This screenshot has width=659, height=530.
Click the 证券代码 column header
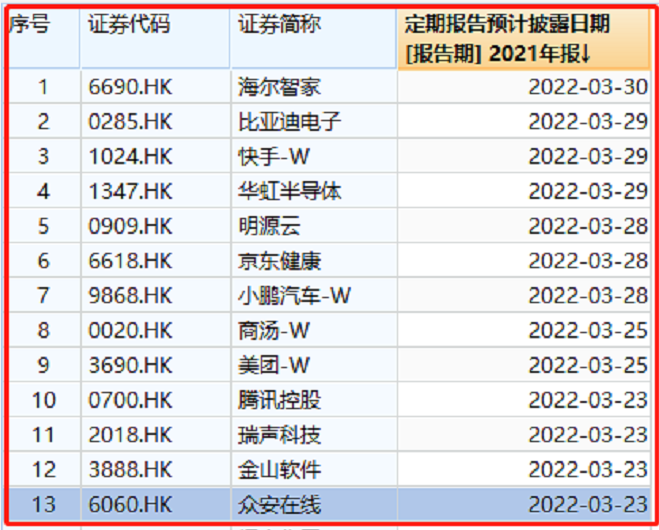click(155, 39)
